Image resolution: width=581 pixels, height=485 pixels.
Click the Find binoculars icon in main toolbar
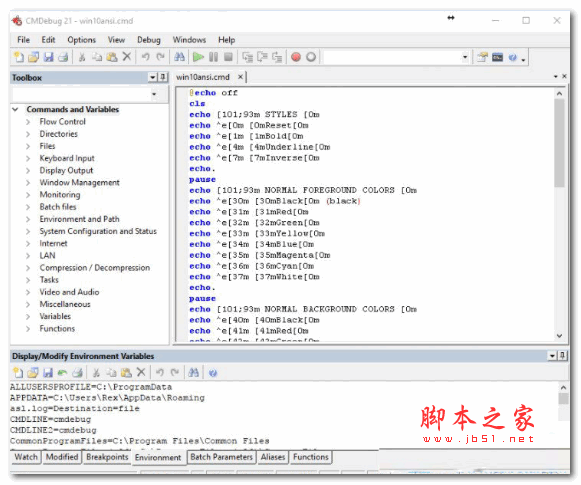tap(179, 57)
